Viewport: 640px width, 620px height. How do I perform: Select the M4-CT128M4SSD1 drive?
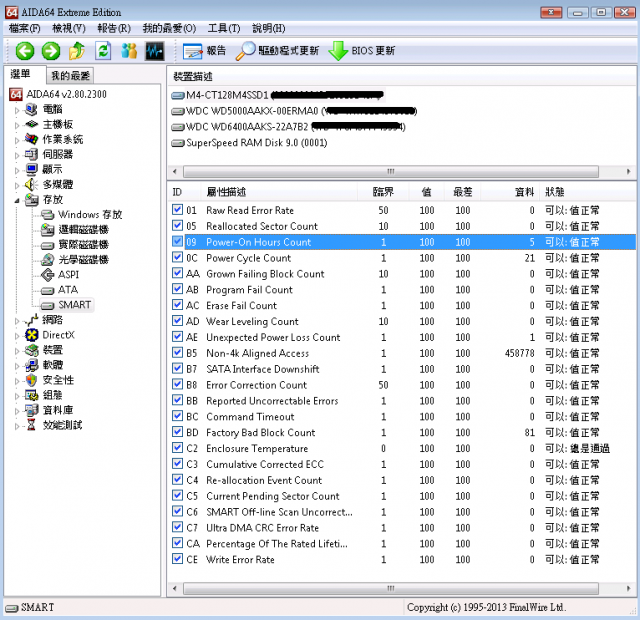coord(278,95)
